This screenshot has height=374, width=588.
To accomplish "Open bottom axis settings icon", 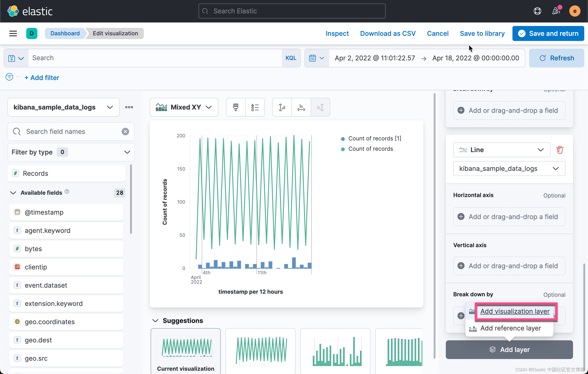I will pos(301,107).
